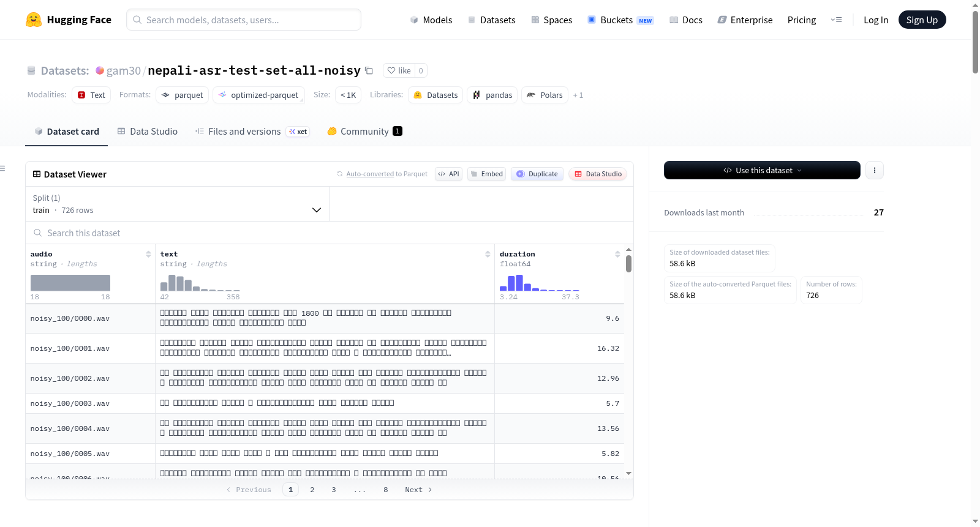Viewport: 980px width, 527px height.
Task: Open the Use this dataset dropdown
Action: click(762, 170)
